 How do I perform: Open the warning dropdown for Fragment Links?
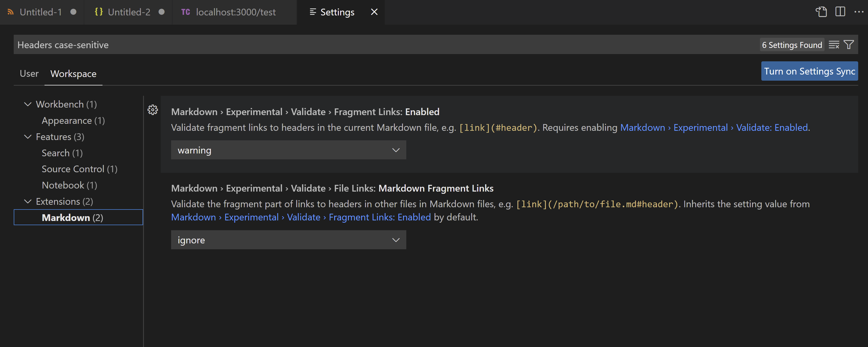point(288,150)
